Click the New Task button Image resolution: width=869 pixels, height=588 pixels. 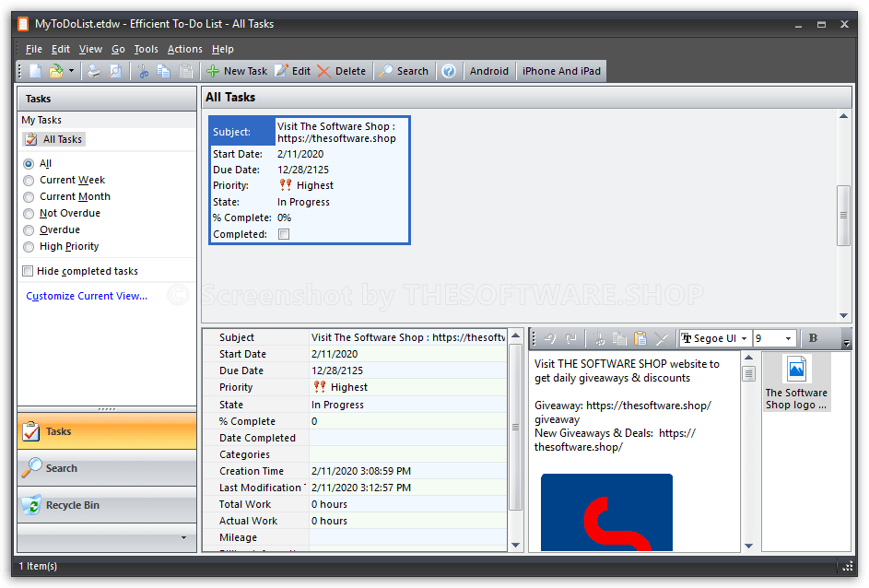(236, 71)
